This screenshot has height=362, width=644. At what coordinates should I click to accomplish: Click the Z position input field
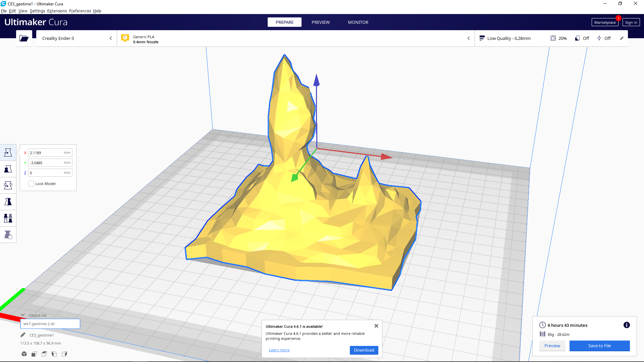coord(50,173)
